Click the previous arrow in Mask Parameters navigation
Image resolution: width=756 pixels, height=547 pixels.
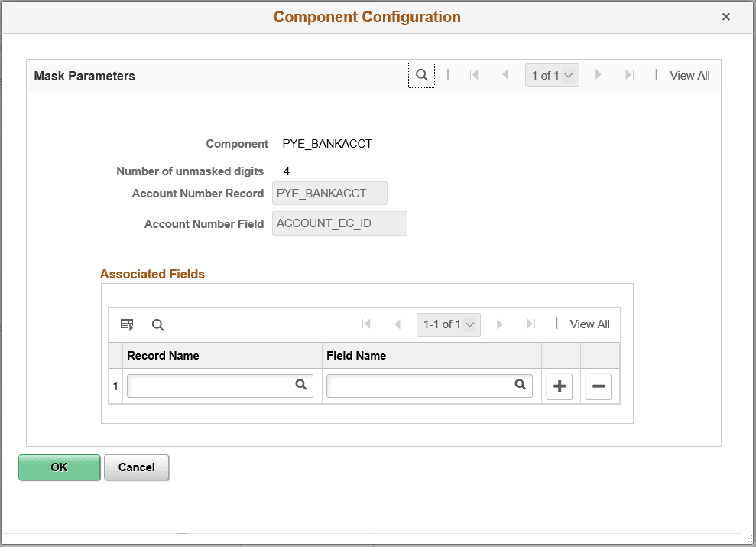click(x=505, y=75)
